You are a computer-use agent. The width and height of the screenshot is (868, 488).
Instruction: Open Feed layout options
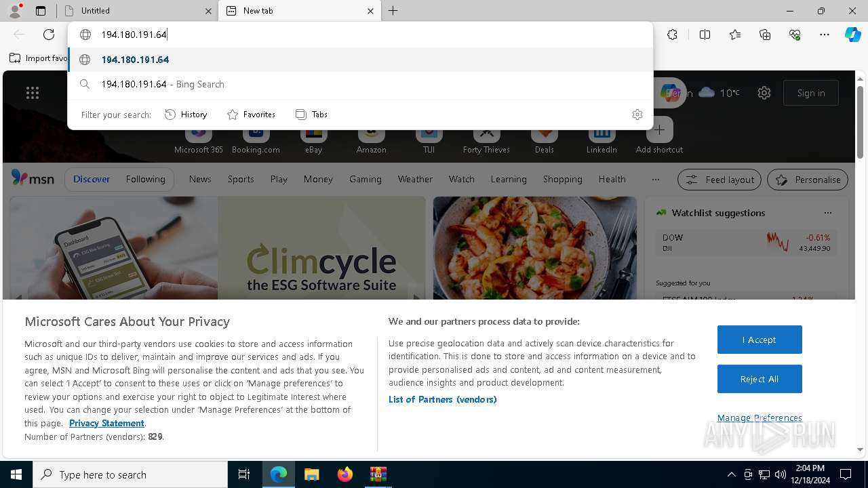click(x=719, y=180)
